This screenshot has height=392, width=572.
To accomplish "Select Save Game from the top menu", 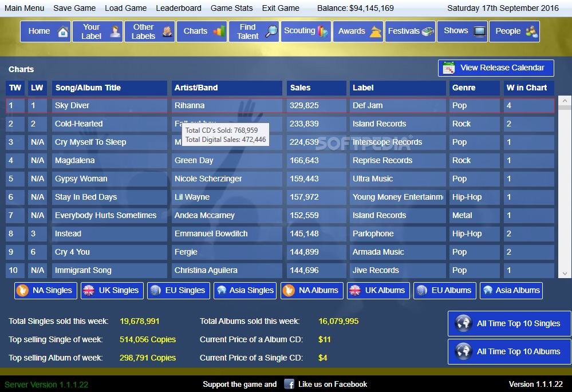I will click(74, 8).
